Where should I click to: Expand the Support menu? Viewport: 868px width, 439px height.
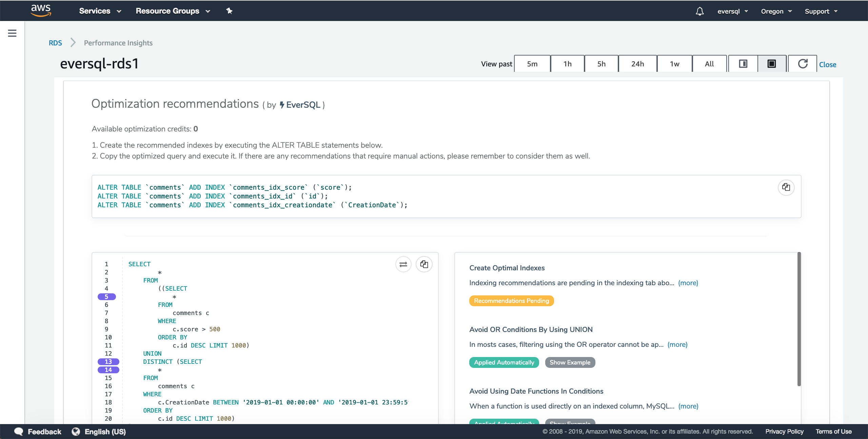[x=821, y=11]
